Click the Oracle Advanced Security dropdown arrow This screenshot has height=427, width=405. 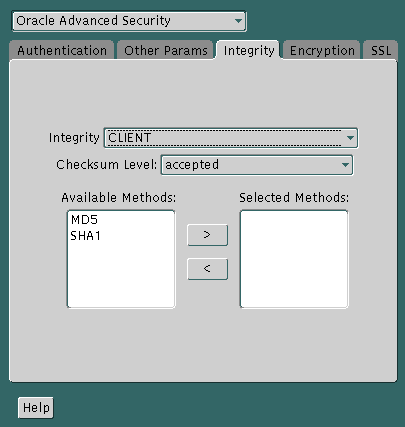[x=238, y=21]
